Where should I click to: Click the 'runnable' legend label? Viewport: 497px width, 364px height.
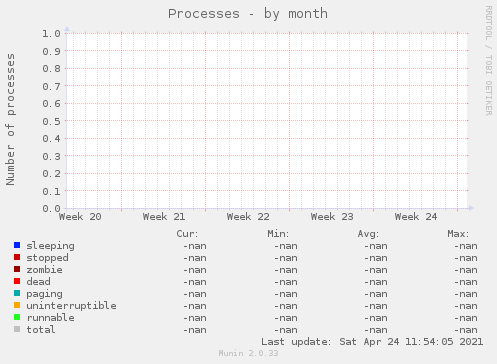pos(50,318)
